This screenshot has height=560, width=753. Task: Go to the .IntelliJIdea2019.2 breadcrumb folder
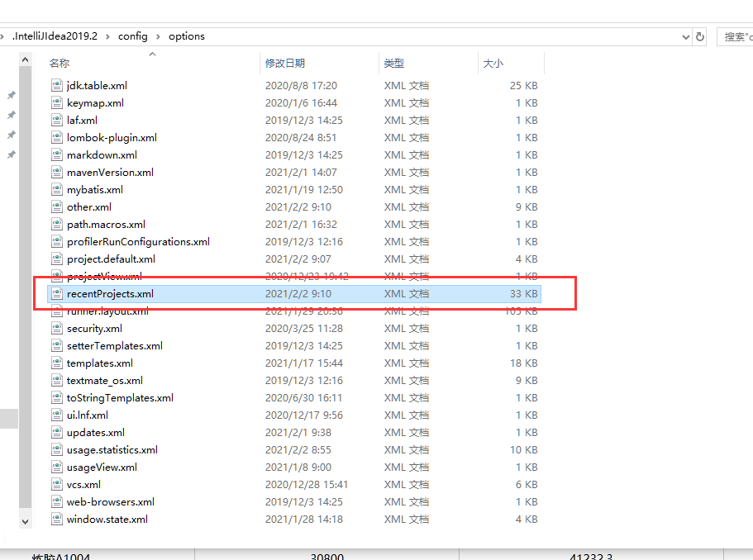coord(55,36)
